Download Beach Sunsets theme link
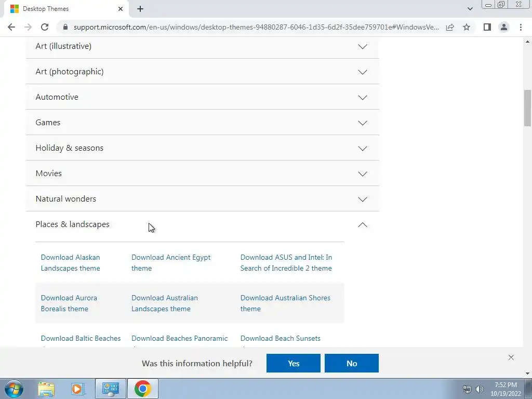The image size is (532, 399). point(280,339)
